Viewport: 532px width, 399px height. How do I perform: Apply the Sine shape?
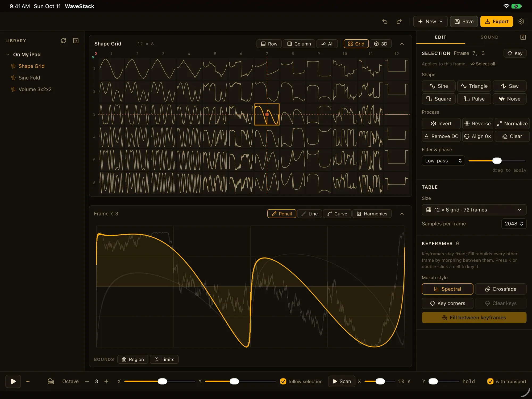[x=439, y=86]
